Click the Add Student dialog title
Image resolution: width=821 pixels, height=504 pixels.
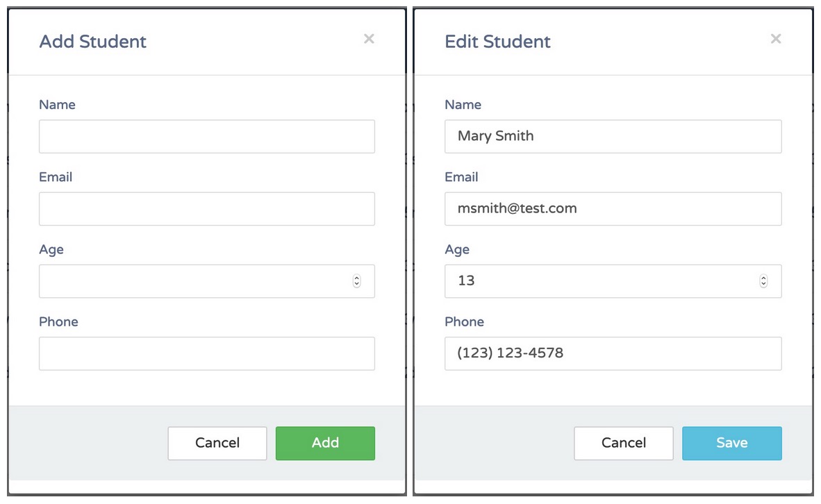pyautogui.click(x=93, y=42)
